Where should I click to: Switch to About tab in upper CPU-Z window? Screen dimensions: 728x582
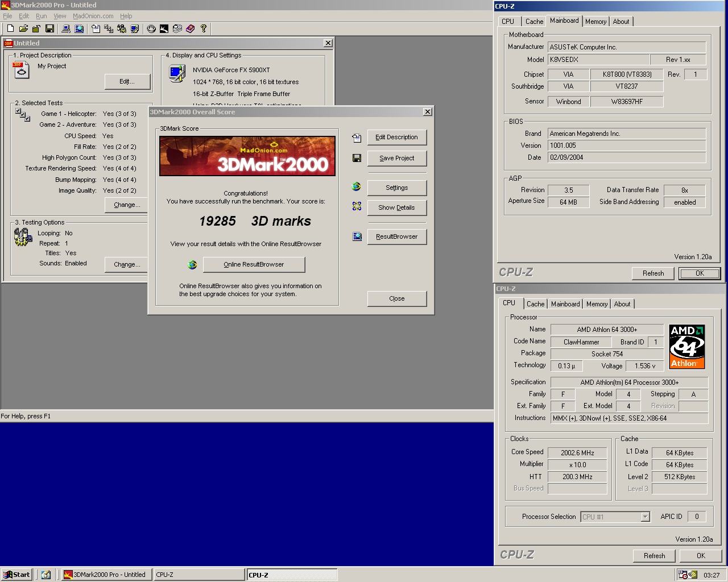pyautogui.click(x=621, y=22)
